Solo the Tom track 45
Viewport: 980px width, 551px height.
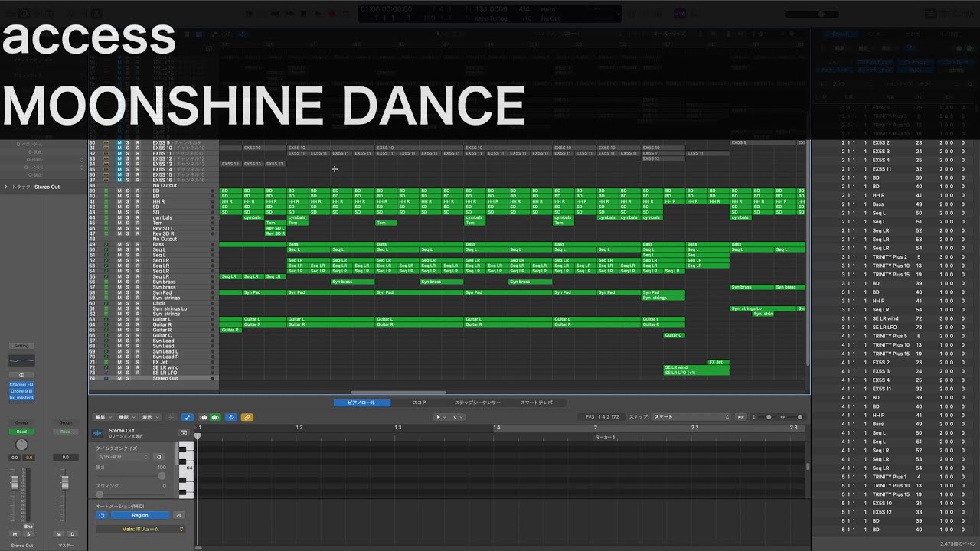(x=128, y=223)
